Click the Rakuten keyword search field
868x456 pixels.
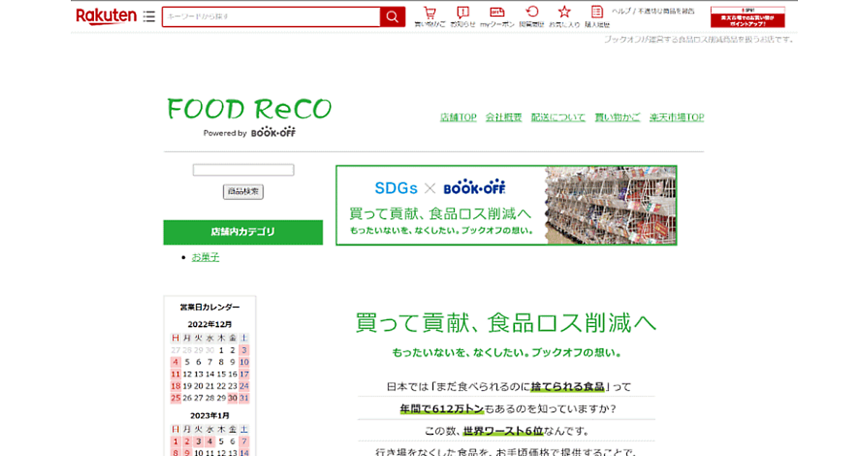(271, 17)
